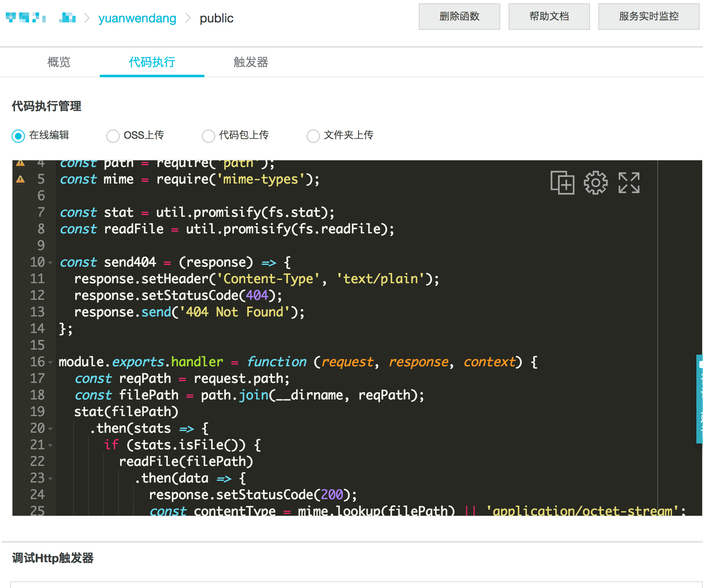Select the 代码包上传 radio option
Viewport: 703px width, 588px height.
click(x=208, y=136)
